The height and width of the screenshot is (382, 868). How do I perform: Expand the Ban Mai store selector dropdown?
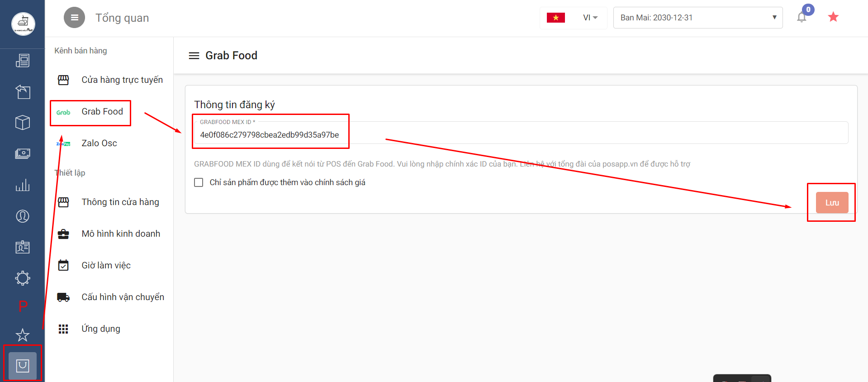[697, 18]
